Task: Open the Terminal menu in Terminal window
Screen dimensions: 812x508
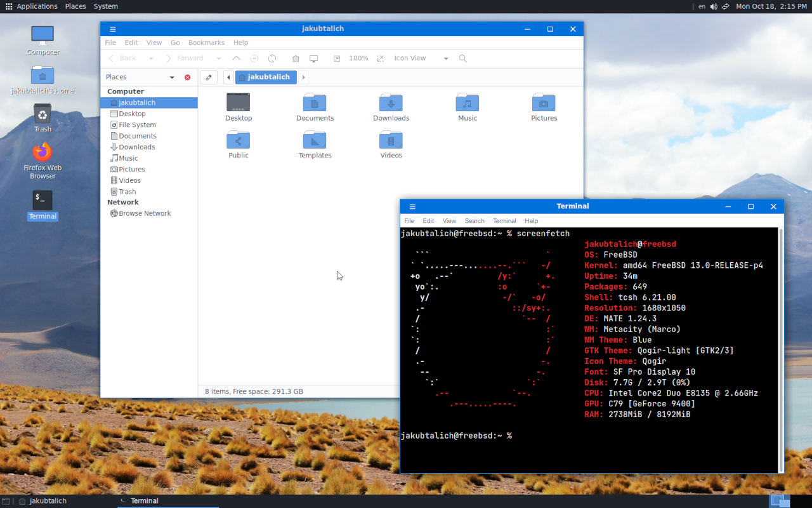Action: pos(504,221)
